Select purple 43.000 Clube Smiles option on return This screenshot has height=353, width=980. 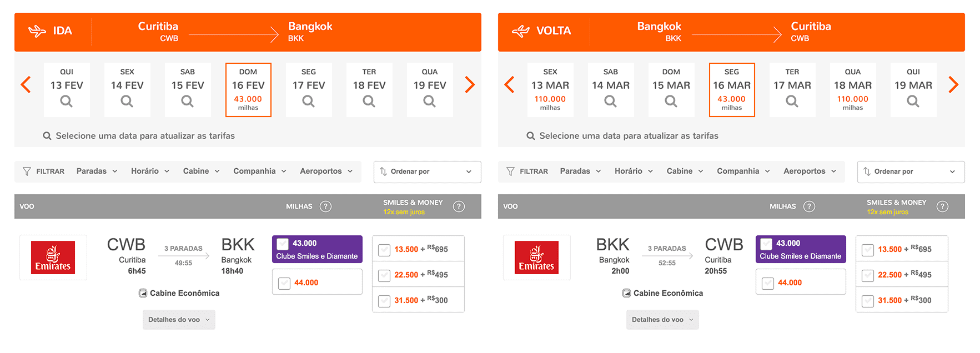pyautogui.click(x=801, y=249)
